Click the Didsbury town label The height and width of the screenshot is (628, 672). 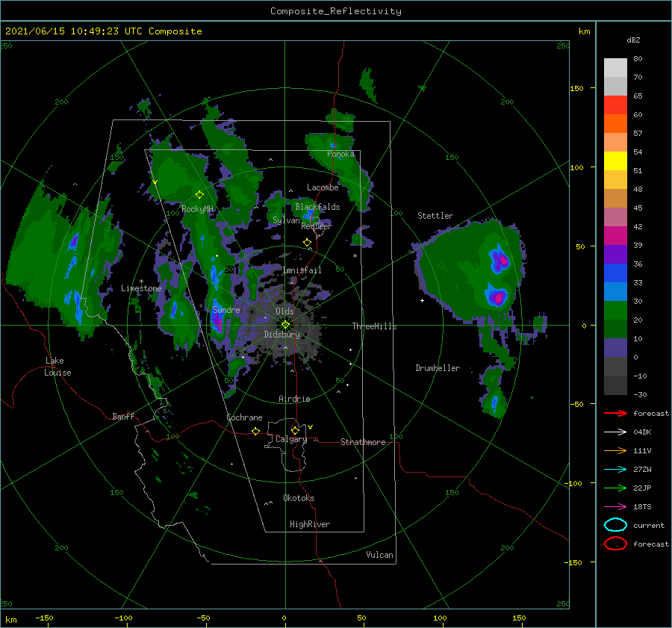281,335
